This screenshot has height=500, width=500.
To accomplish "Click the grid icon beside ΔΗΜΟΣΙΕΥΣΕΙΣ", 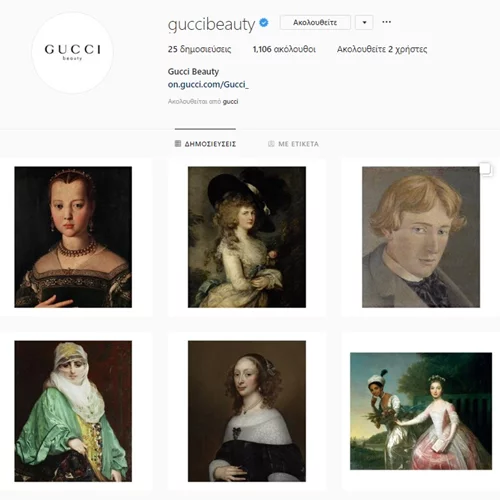I will (x=178, y=144).
